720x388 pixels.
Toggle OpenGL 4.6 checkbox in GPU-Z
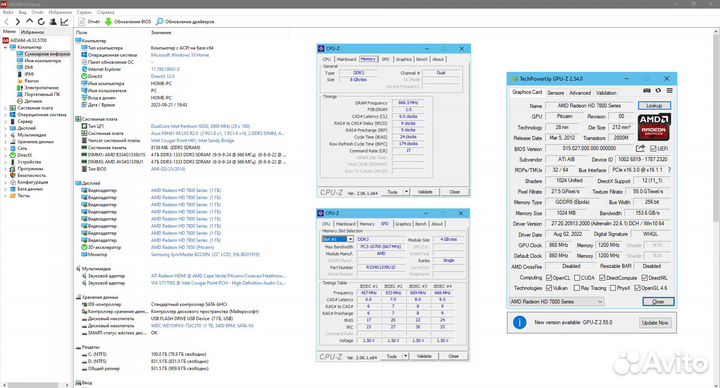637,288
